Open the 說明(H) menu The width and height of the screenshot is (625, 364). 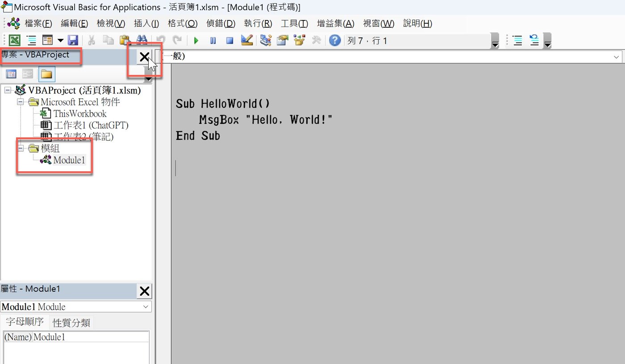(x=417, y=23)
